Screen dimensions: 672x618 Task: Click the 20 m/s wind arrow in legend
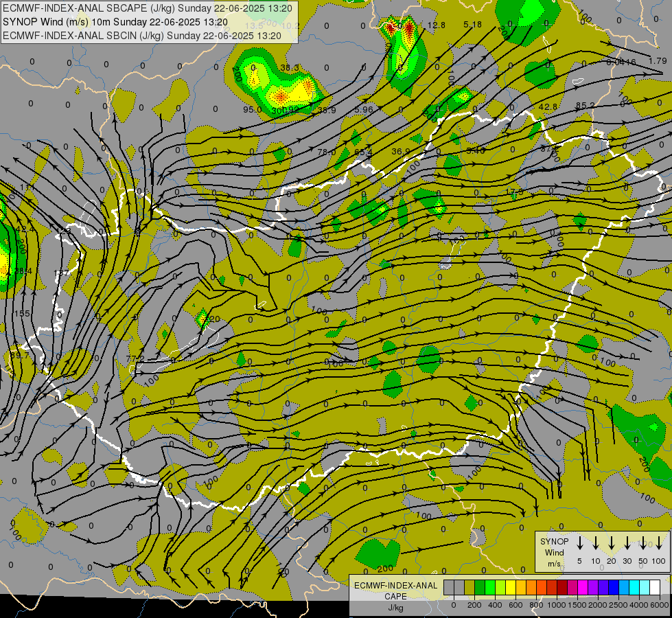coord(612,542)
